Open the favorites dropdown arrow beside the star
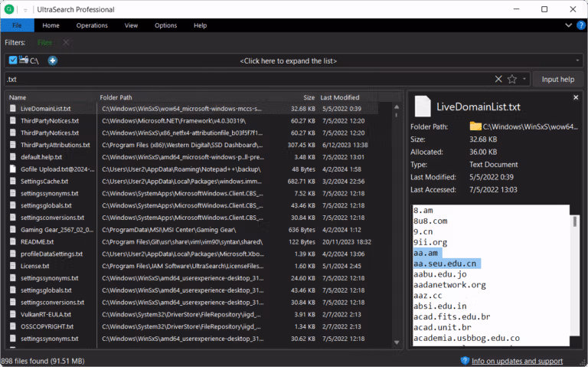 coord(524,79)
